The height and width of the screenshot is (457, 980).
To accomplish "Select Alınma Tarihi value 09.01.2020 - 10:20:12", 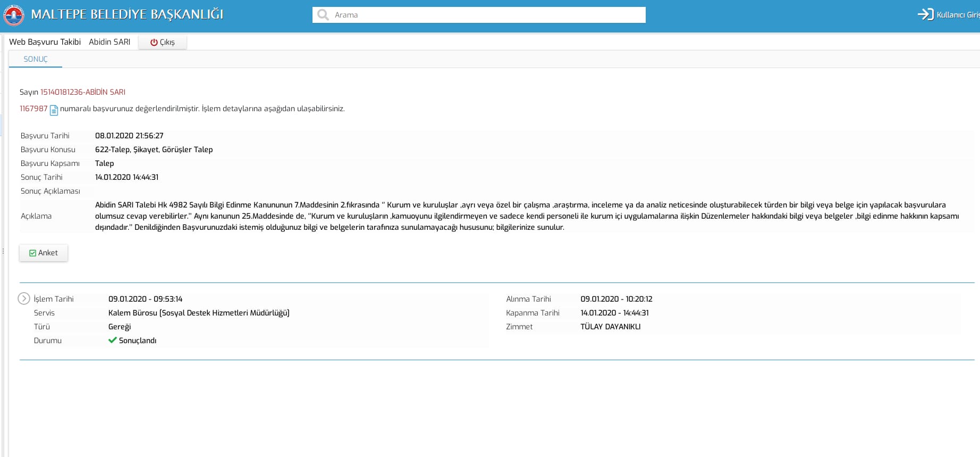I will coord(616,299).
